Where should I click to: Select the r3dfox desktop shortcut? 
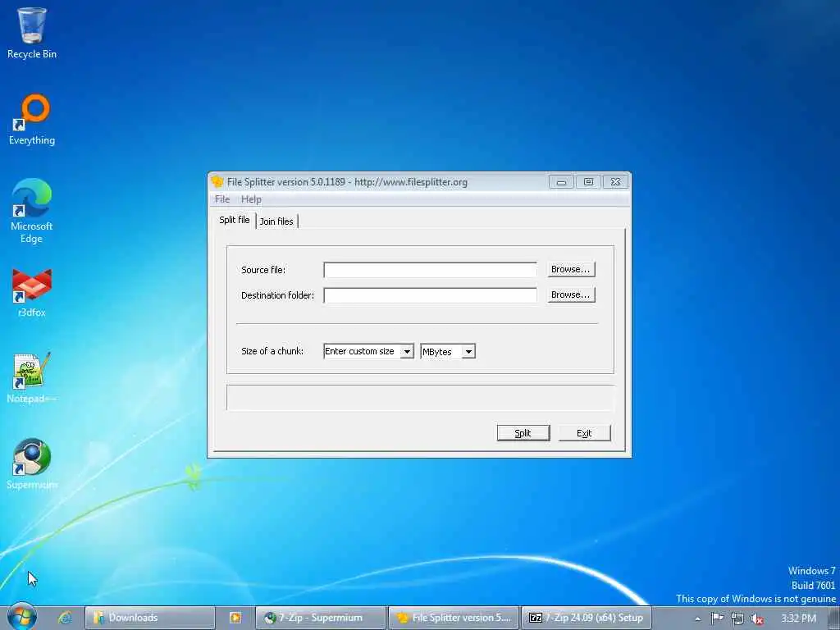[x=32, y=293]
